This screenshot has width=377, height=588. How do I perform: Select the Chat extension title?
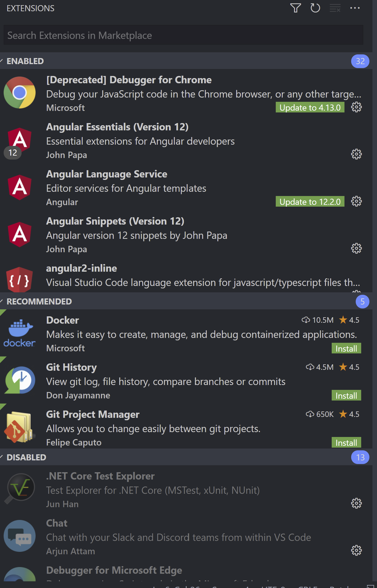click(57, 523)
